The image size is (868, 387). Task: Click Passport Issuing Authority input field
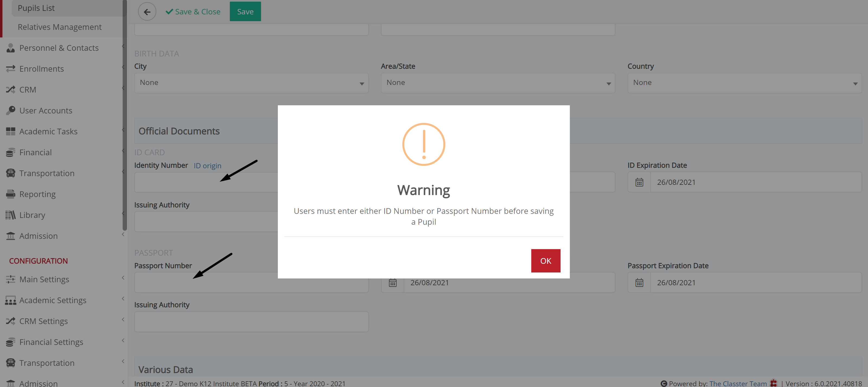(251, 322)
